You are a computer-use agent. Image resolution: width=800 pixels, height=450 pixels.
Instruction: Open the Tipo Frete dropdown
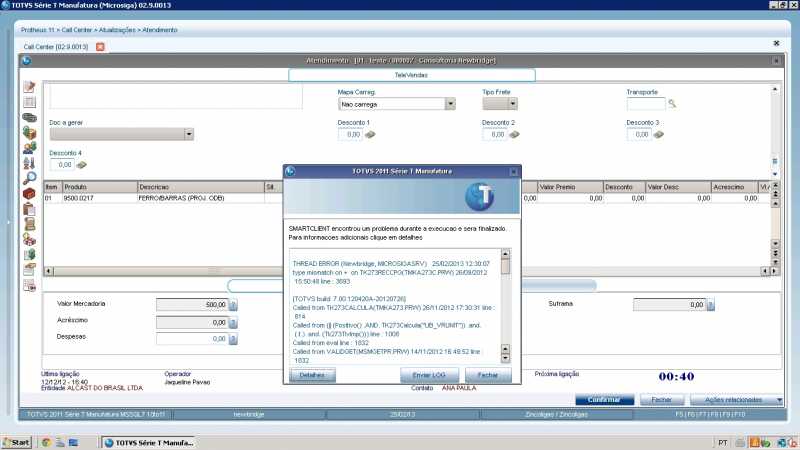[513, 104]
